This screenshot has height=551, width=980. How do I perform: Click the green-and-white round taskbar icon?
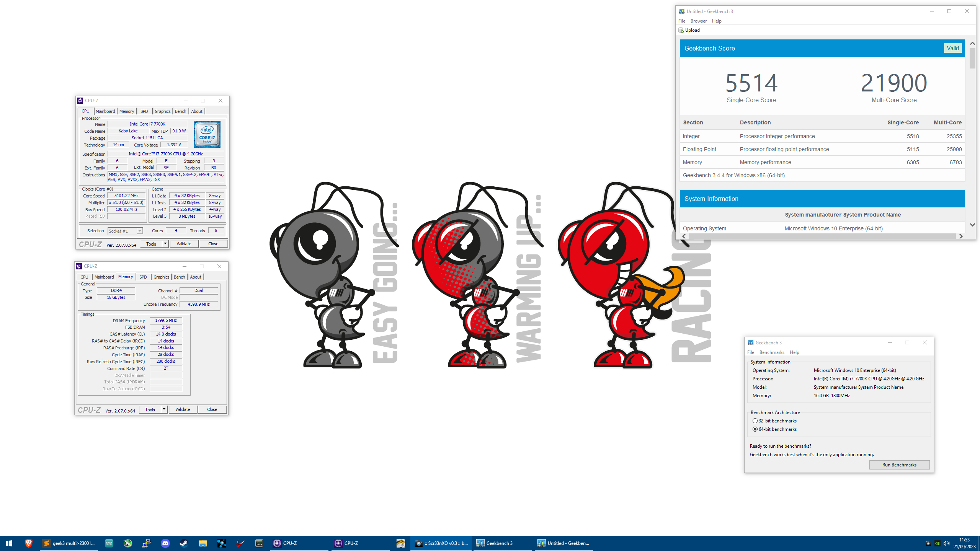pos(128,543)
